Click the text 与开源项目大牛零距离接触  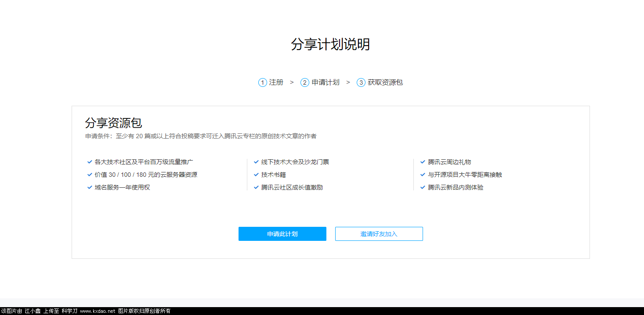click(465, 175)
